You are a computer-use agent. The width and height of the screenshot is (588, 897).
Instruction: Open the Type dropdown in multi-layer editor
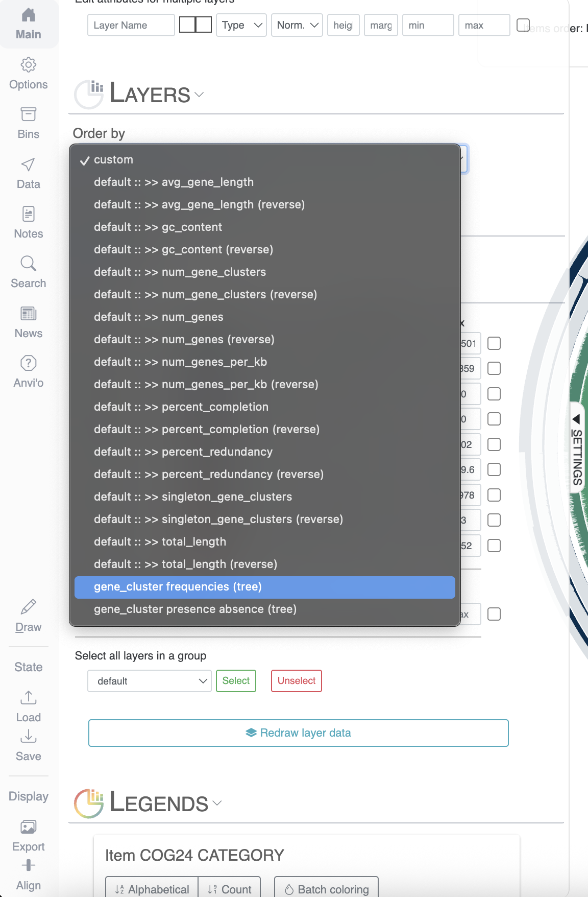pos(241,25)
